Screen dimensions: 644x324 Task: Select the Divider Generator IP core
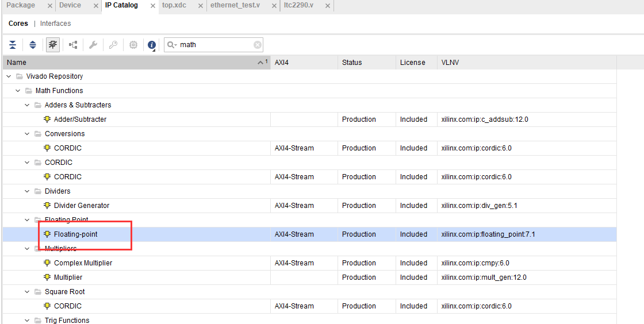click(x=82, y=206)
